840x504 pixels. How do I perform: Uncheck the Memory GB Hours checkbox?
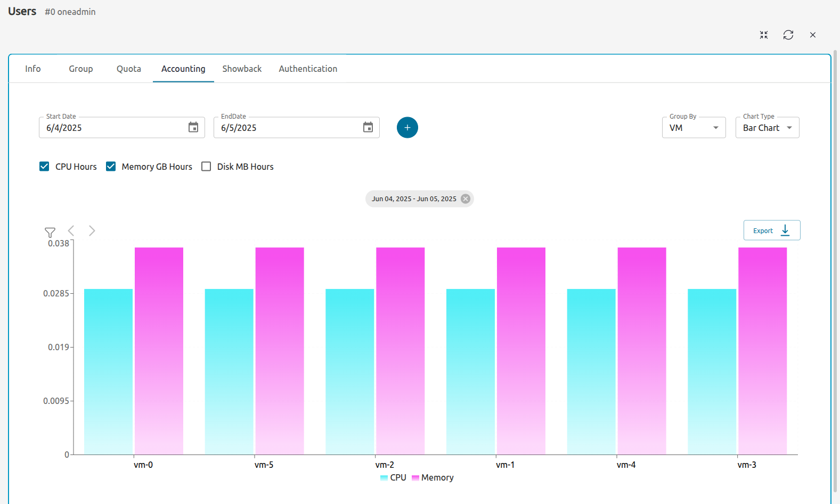[x=111, y=167]
